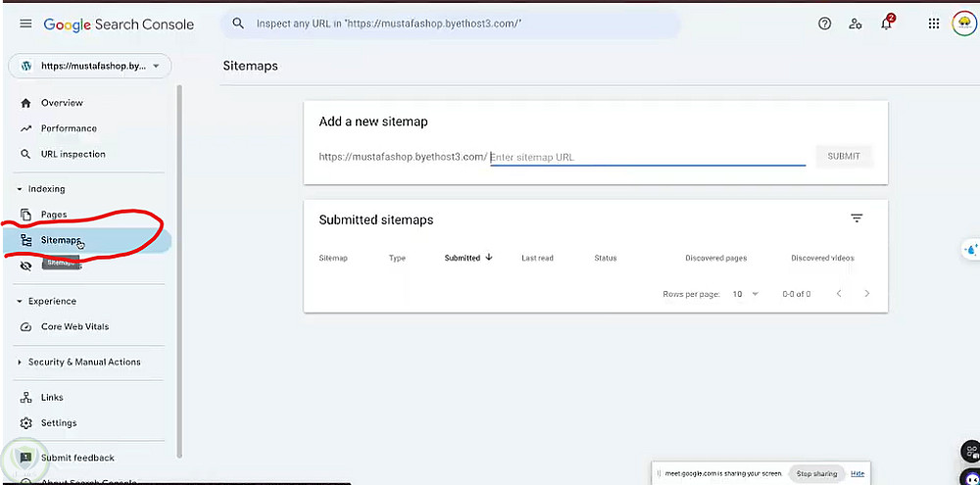980x485 pixels.
Task: Click the SUBMIT sitemap button
Action: [843, 156]
